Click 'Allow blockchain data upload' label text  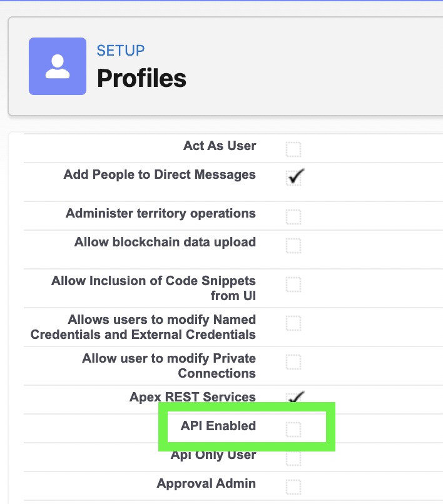165,242
